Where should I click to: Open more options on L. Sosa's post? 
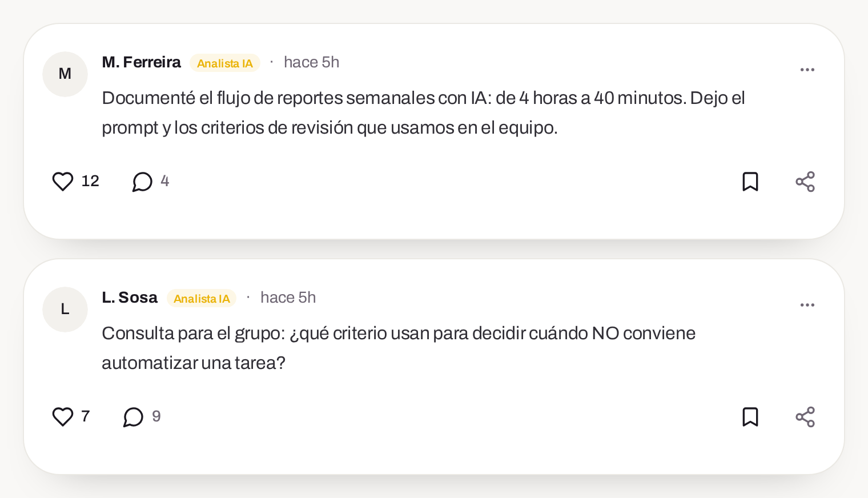coord(807,305)
